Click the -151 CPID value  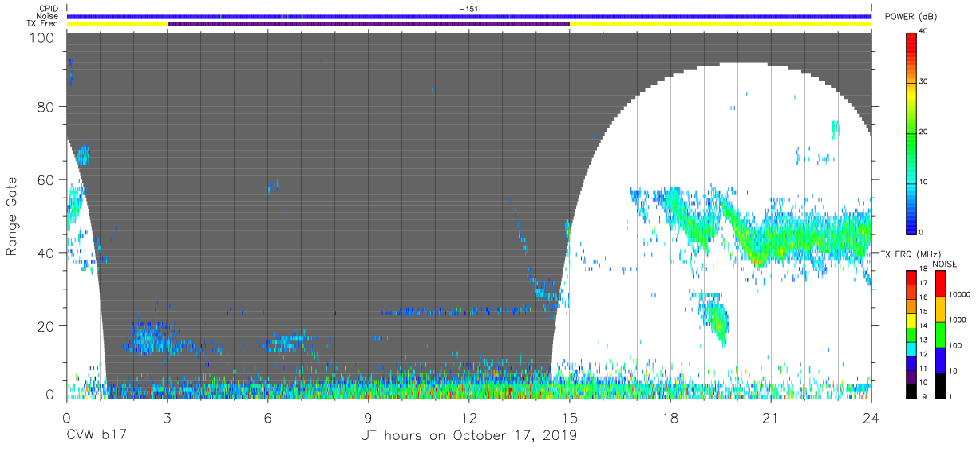click(x=468, y=8)
